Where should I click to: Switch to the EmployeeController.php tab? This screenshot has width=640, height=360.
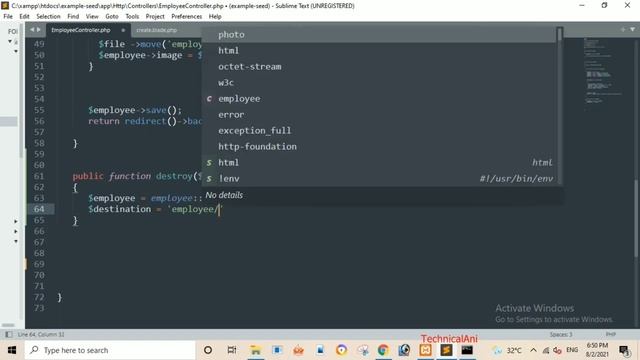point(81,30)
